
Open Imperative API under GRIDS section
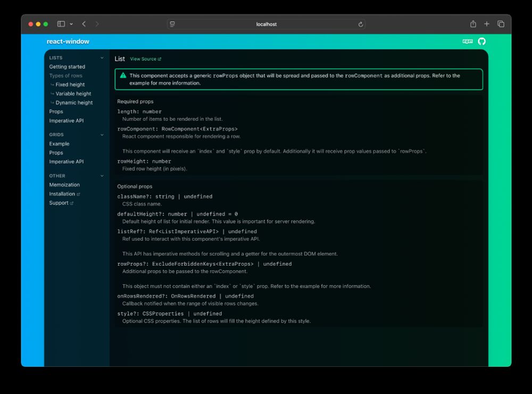[66, 162]
